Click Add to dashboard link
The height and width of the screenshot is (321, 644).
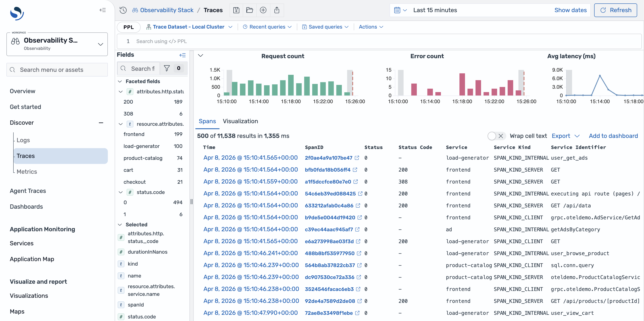point(613,136)
